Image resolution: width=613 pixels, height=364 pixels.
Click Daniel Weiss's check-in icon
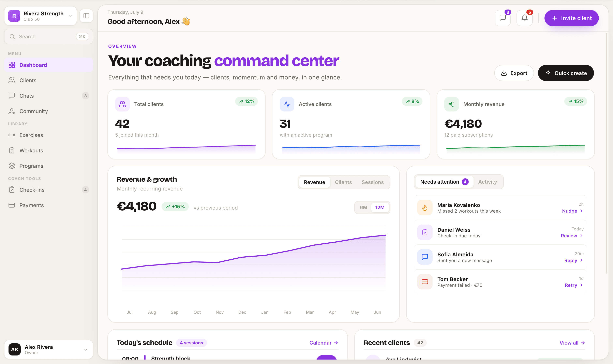[425, 232]
